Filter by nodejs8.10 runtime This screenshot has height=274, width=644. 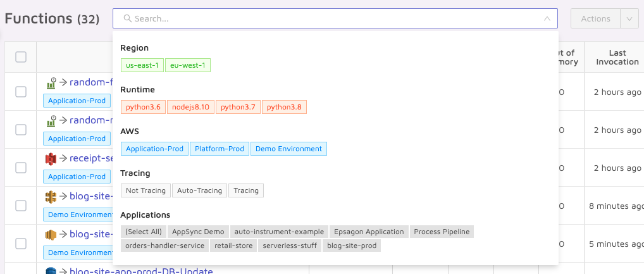pyautogui.click(x=190, y=107)
